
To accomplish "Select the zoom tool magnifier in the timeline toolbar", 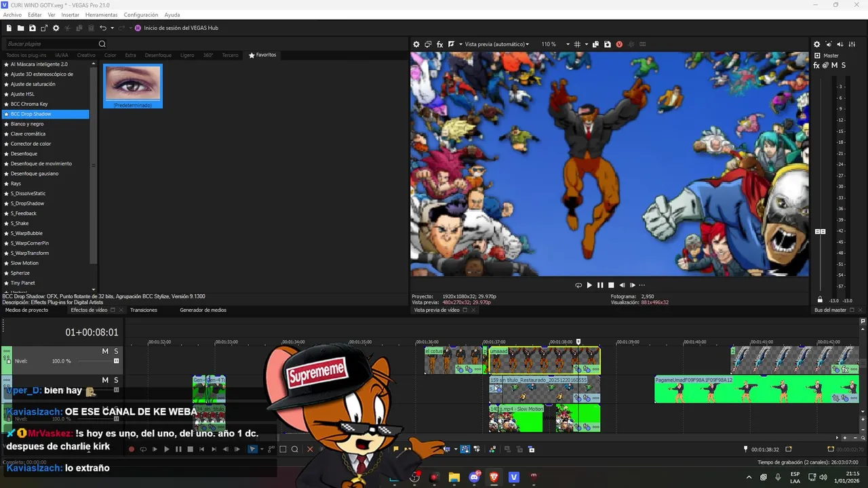I will [x=294, y=449].
